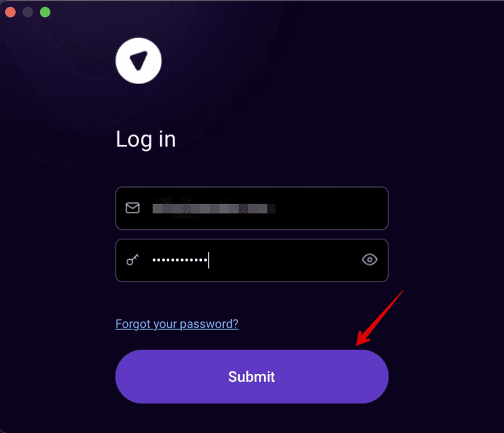This screenshot has height=433, width=504.
Task: Show the password using the eye icon
Action: [x=369, y=260]
